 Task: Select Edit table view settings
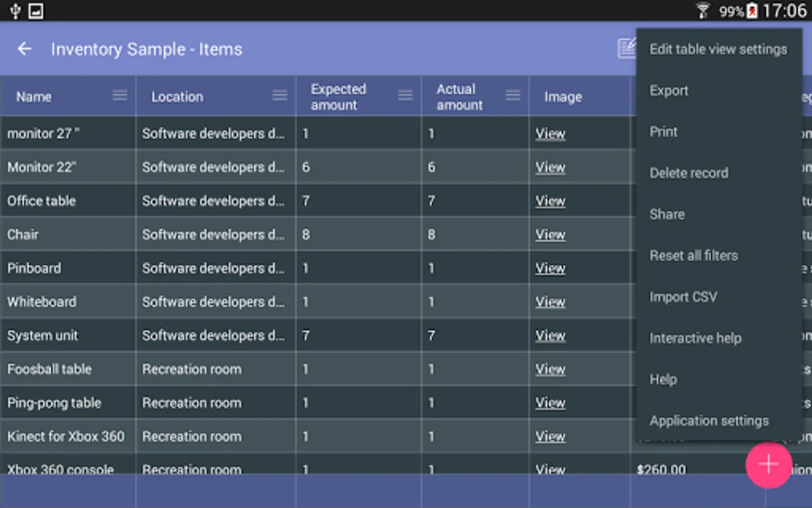tap(718, 49)
